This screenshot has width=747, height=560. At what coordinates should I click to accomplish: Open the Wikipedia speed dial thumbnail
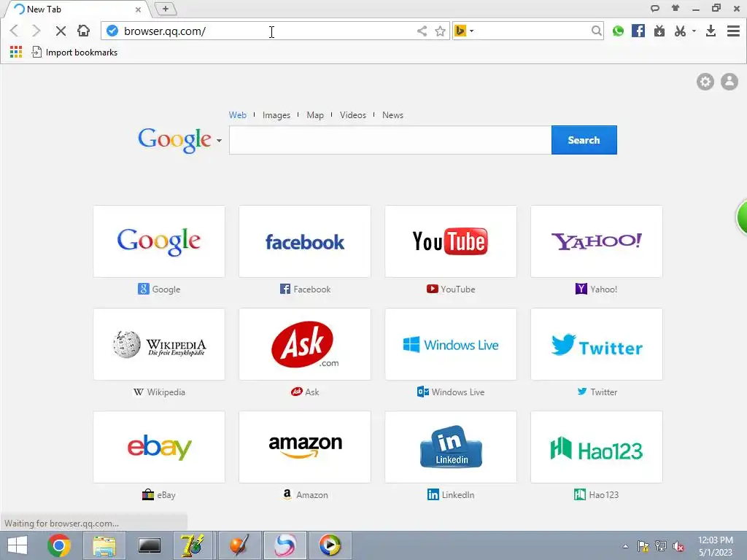(x=159, y=344)
